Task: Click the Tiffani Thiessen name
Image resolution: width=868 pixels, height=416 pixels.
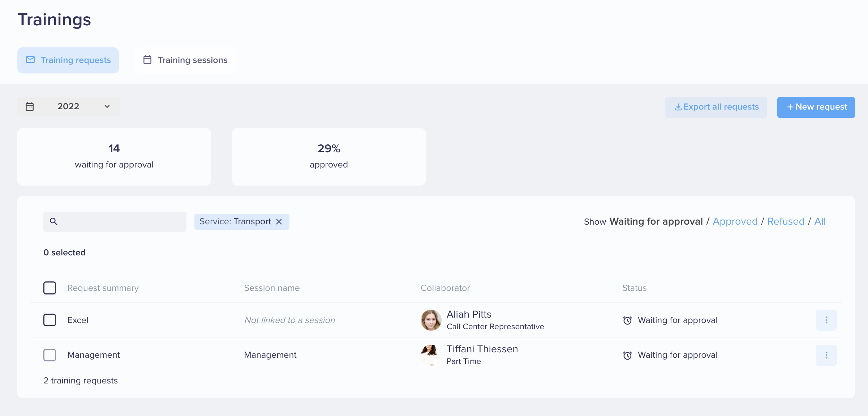Action: [482, 349]
